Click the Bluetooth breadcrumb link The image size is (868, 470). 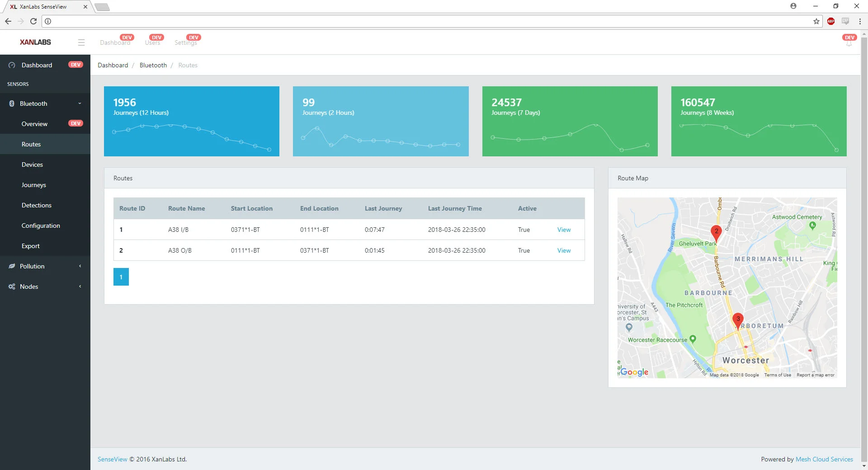click(x=153, y=65)
